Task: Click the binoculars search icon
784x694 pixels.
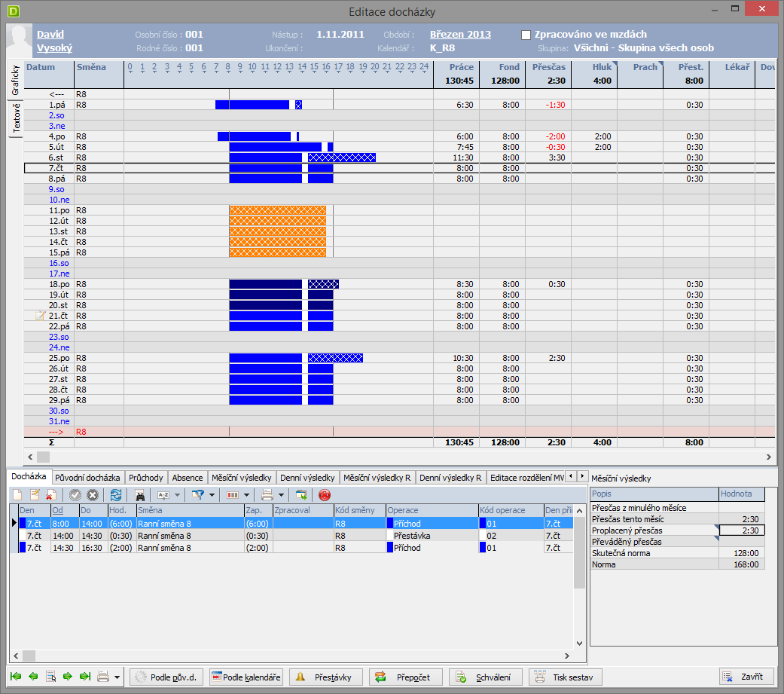Action: [x=140, y=495]
